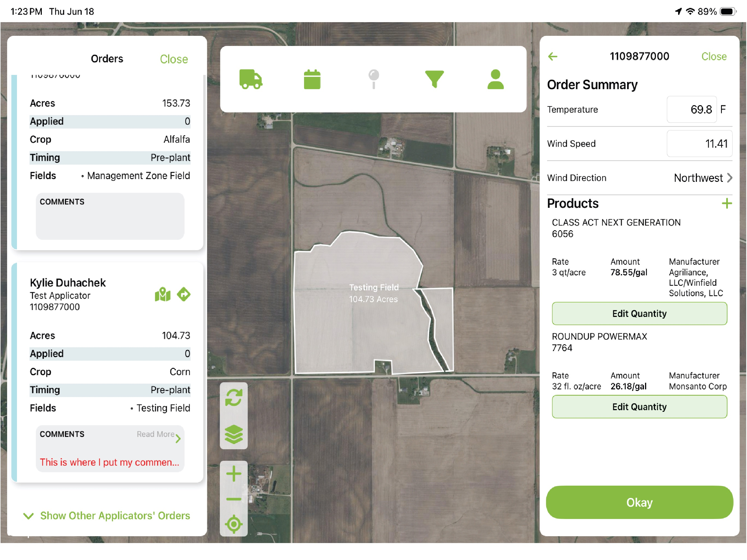Image resolution: width=747 pixels, height=560 pixels.
Task: Zoom out on the map
Action: (234, 499)
